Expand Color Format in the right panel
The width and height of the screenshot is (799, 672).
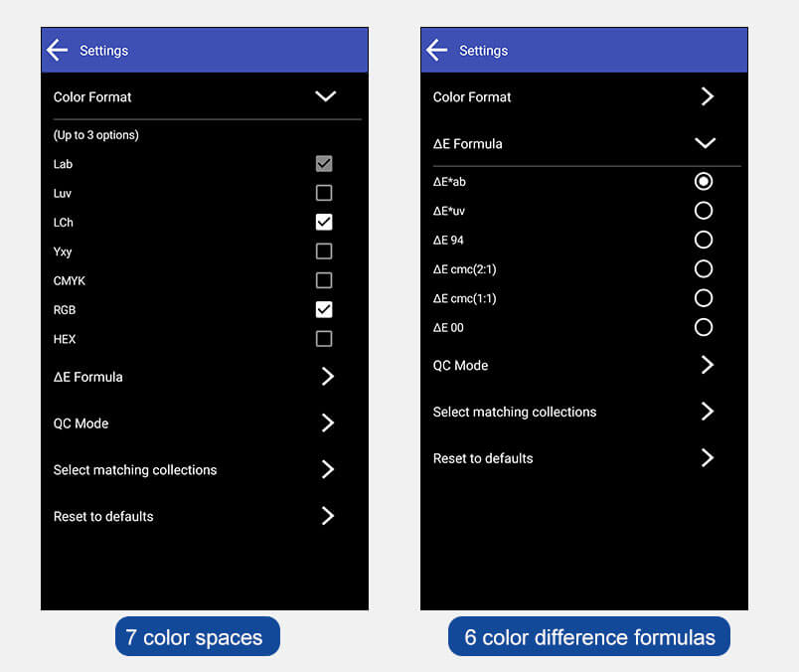coord(707,96)
